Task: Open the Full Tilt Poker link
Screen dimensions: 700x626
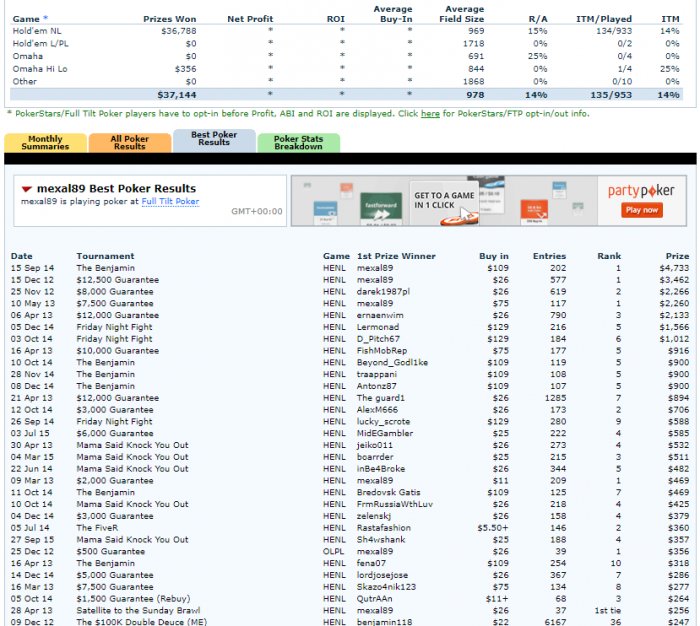Action: 170,201
